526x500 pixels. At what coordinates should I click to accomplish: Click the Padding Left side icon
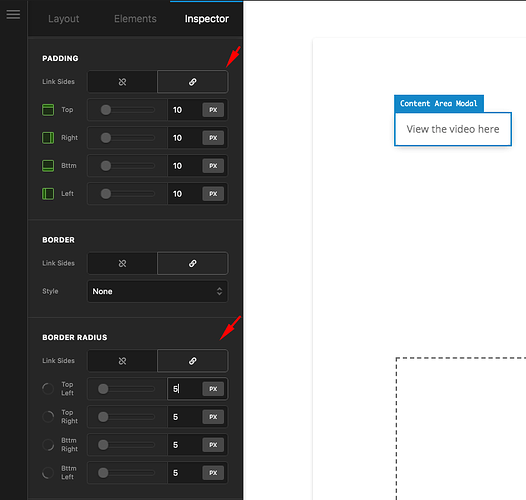tap(48, 194)
